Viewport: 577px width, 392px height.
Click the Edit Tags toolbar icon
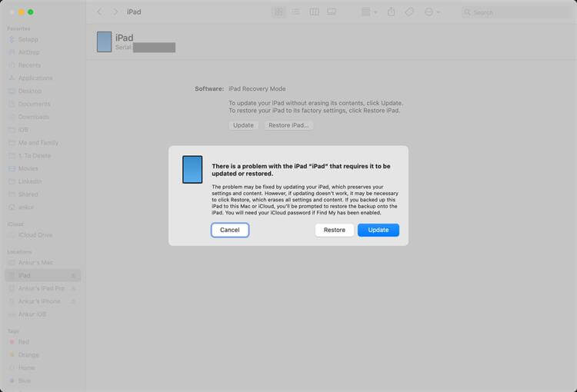coord(409,12)
